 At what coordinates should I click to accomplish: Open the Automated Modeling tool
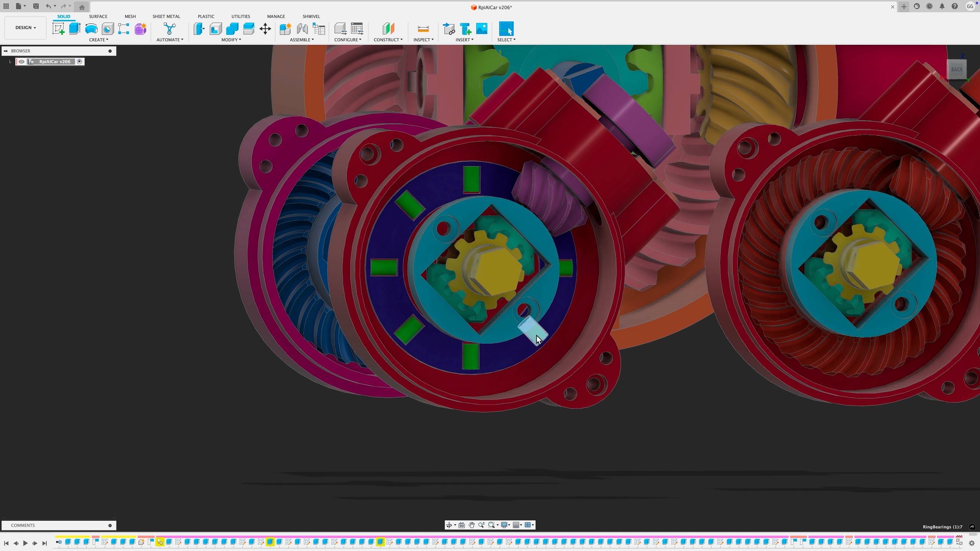169,29
